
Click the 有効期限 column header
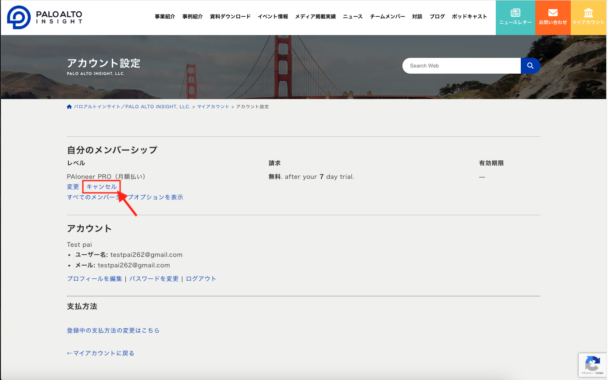point(491,163)
